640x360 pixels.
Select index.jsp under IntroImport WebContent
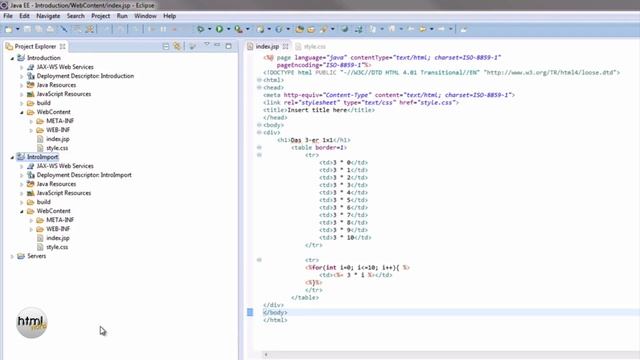58,238
